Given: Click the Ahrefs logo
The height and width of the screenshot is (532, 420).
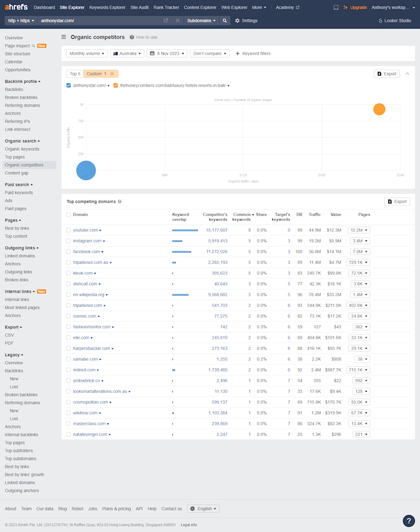Looking at the screenshot, I should [x=16, y=7].
